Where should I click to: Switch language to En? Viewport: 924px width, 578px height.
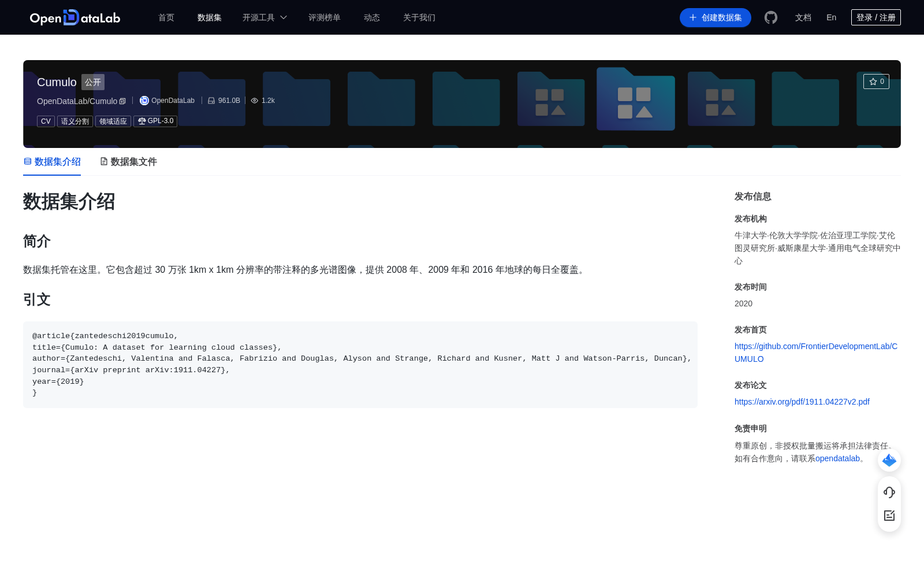pos(832,17)
